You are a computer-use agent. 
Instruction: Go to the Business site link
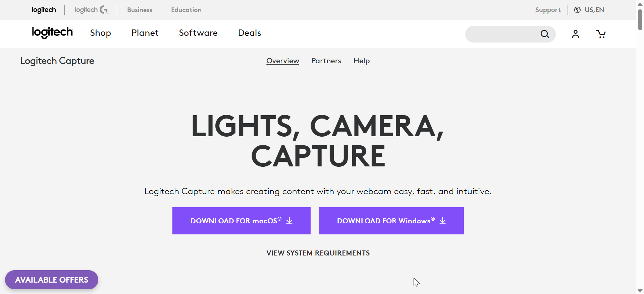click(140, 10)
